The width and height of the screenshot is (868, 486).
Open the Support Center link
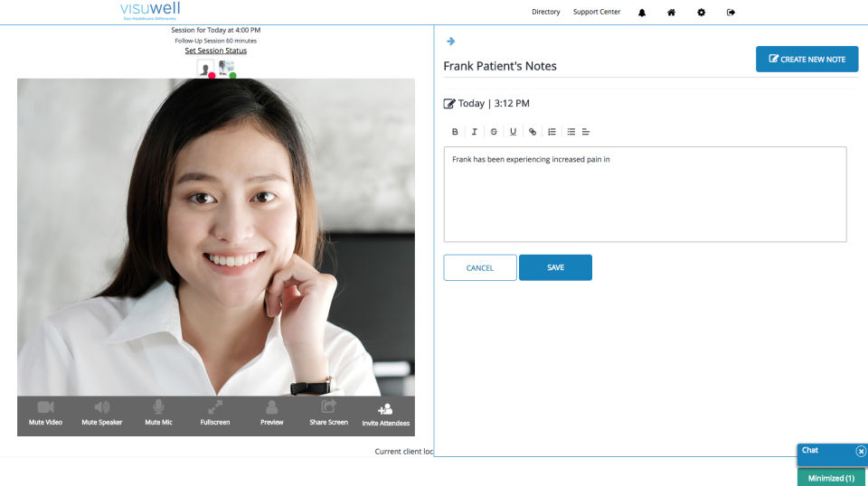(597, 12)
